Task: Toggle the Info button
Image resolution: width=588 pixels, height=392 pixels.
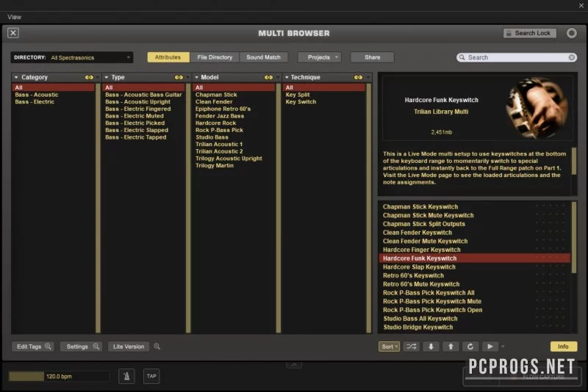Action: point(563,346)
